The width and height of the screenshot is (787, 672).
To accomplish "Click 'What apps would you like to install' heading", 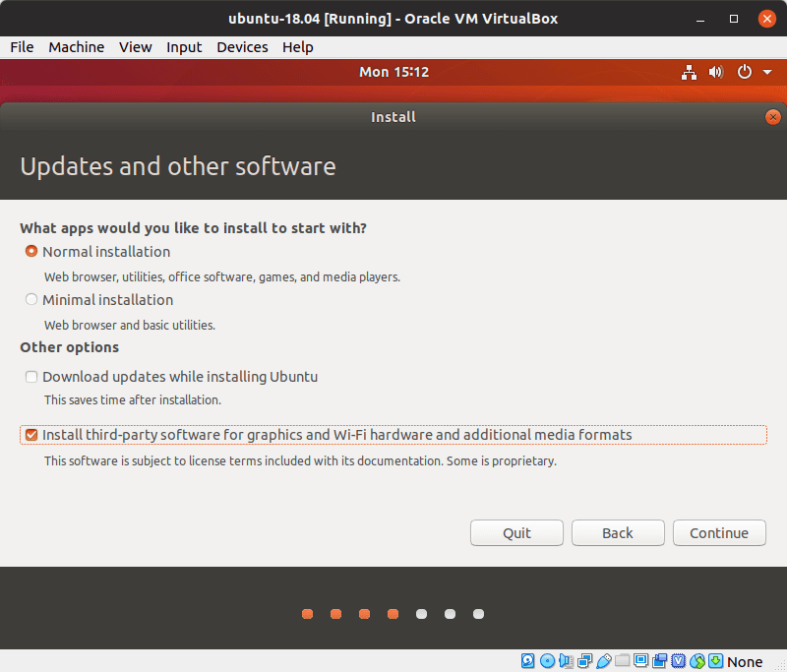I will 193,228.
